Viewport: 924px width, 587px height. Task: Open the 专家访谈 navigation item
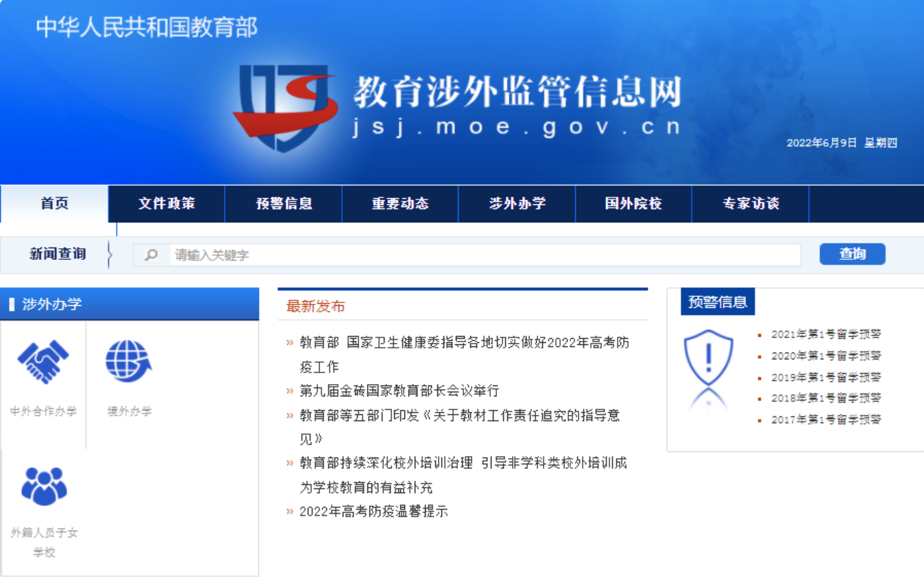(751, 204)
